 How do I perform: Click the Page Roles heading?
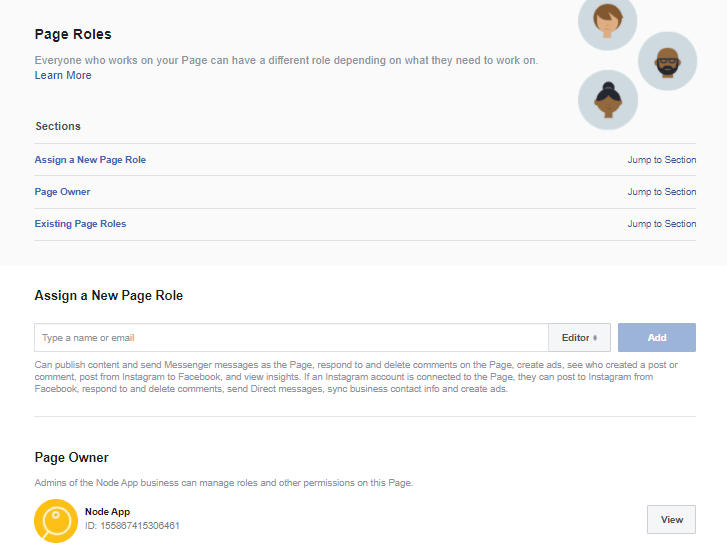click(73, 34)
